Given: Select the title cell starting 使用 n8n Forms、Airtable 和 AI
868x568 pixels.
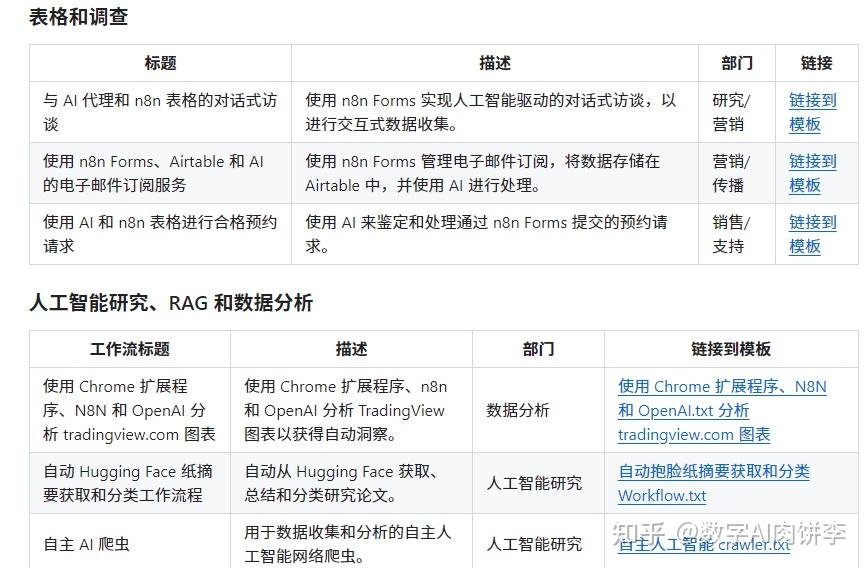Looking at the screenshot, I should coord(161,173).
